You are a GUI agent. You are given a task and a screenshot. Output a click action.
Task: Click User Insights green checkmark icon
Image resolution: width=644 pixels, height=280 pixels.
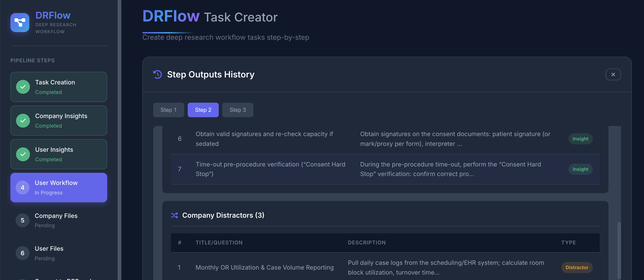(23, 154)
